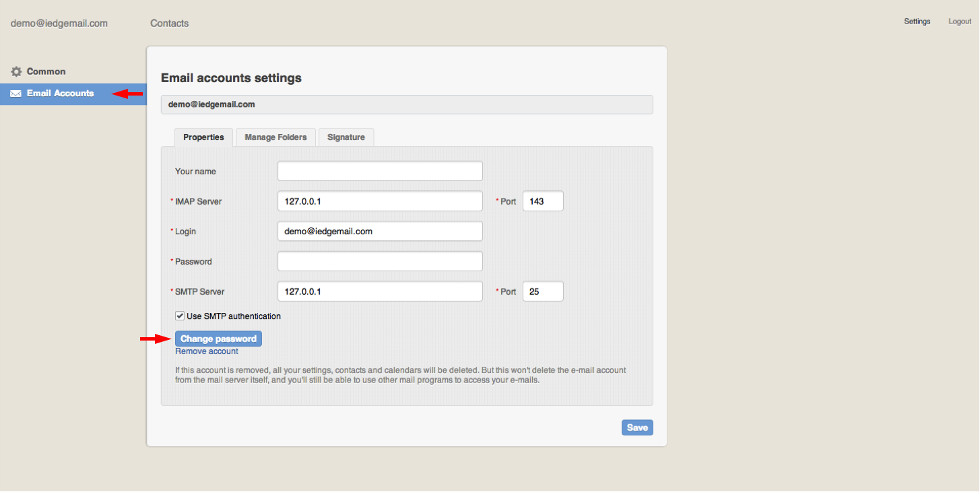Click the IMAP Port field showing 143

click(543, 201)
